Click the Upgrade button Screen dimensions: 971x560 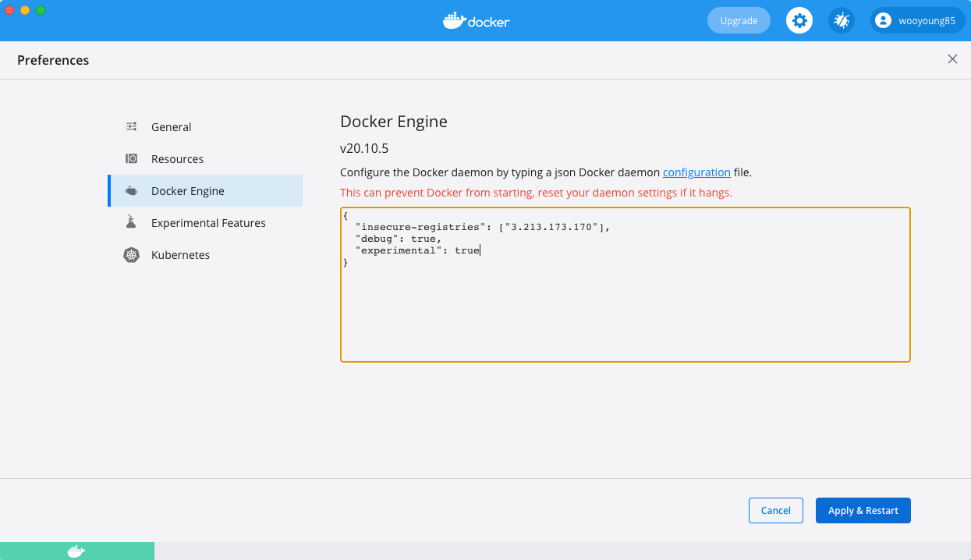(x=739, y=21)
